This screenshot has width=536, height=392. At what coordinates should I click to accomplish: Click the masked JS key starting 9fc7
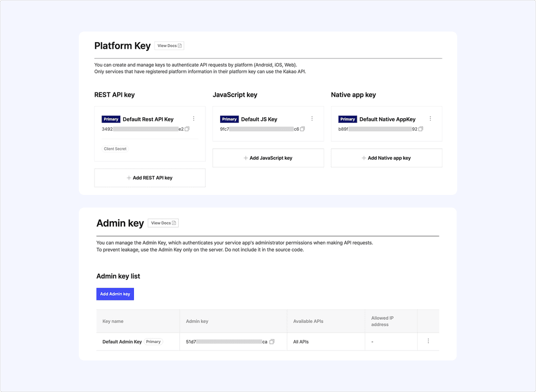260,129
